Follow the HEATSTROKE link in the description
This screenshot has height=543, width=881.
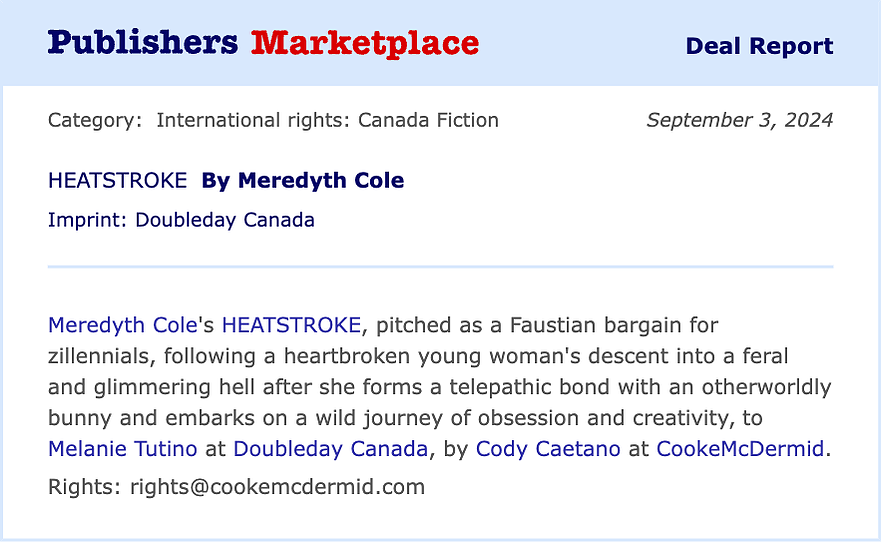click(292, 325)
